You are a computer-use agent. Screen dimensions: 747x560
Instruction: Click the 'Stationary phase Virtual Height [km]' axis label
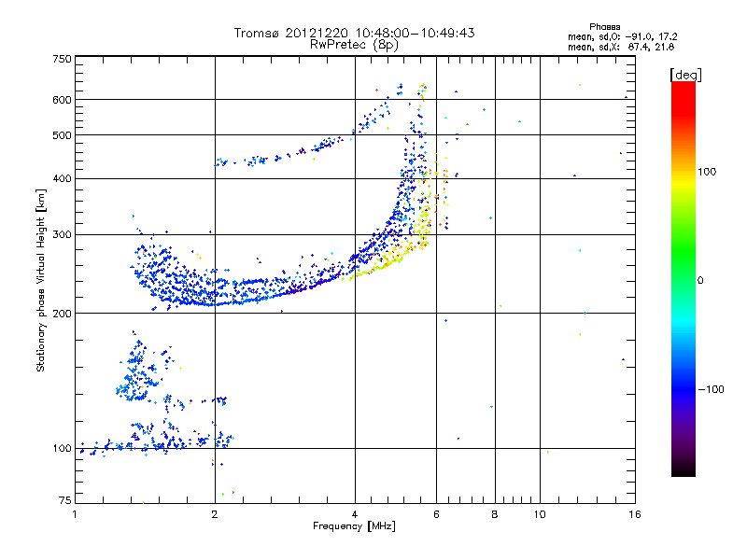point(41,280)
